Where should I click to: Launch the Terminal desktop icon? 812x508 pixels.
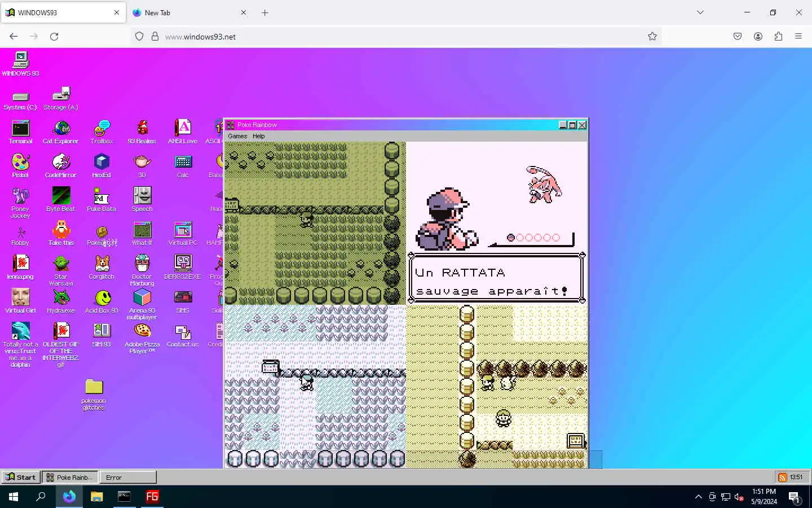[x=20, y=133]
